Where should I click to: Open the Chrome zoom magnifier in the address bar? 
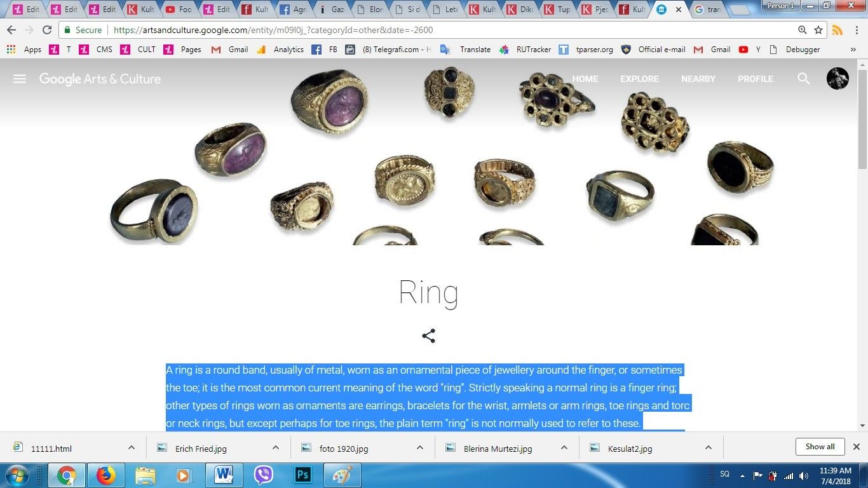coord(803,30)
